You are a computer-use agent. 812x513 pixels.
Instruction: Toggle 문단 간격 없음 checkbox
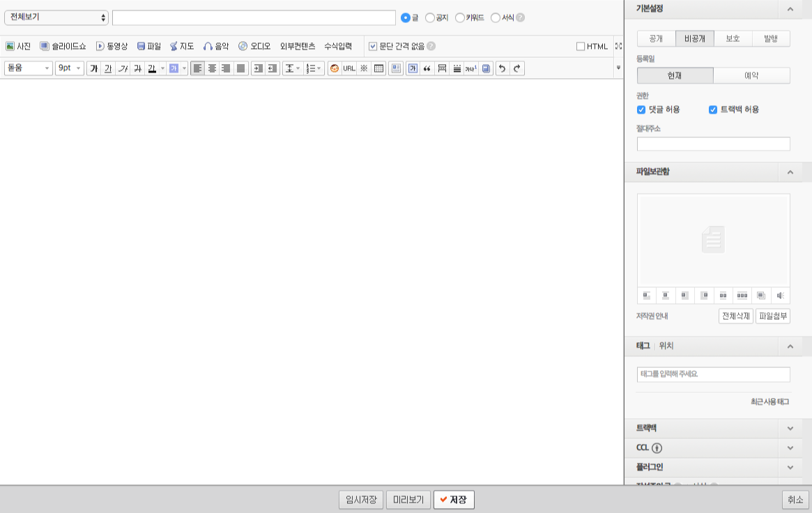[373, 47]
